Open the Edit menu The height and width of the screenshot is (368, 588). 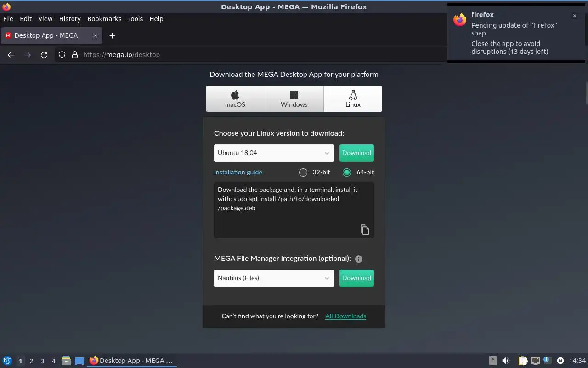coord(26,19)
